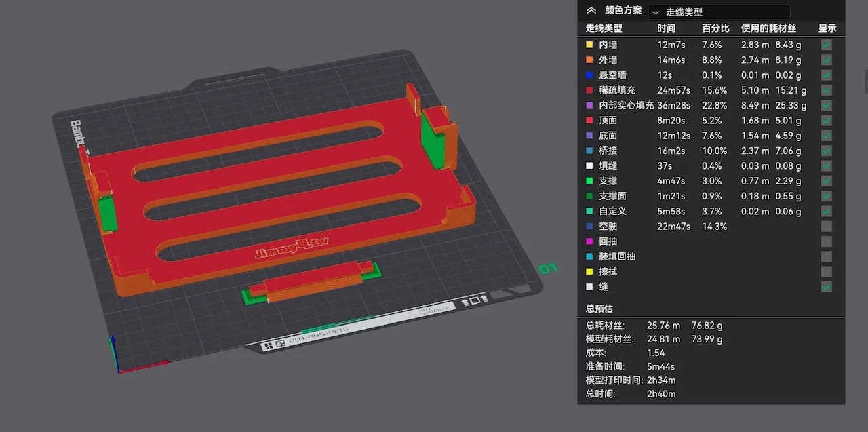Click the purple 内部实心填充 color swatch
The width and height of the screenshot is (868, 432).
589,105
